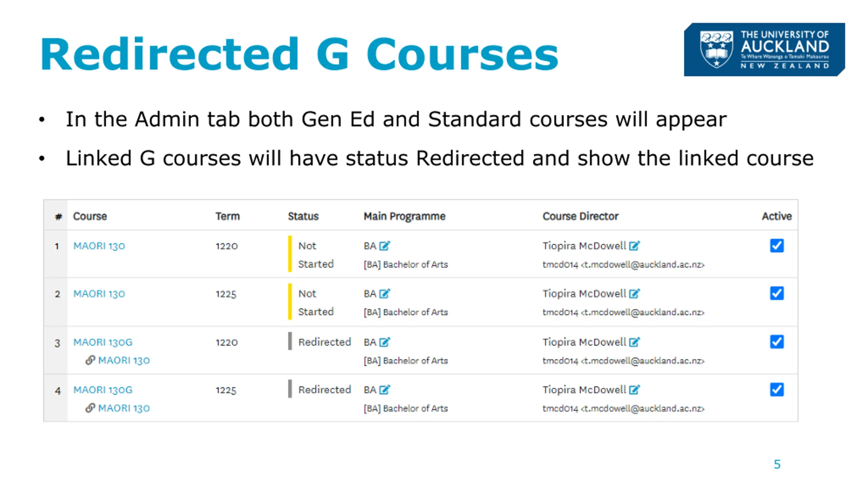Toggle Active checkbox for MAORI 130G term 1220
Screen dimensions: 868x488
tap(777, 342)
